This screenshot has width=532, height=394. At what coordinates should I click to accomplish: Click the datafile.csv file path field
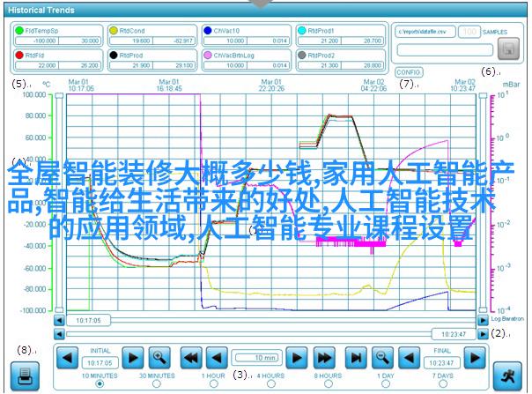pyautogui.click(x=425, y=32)
